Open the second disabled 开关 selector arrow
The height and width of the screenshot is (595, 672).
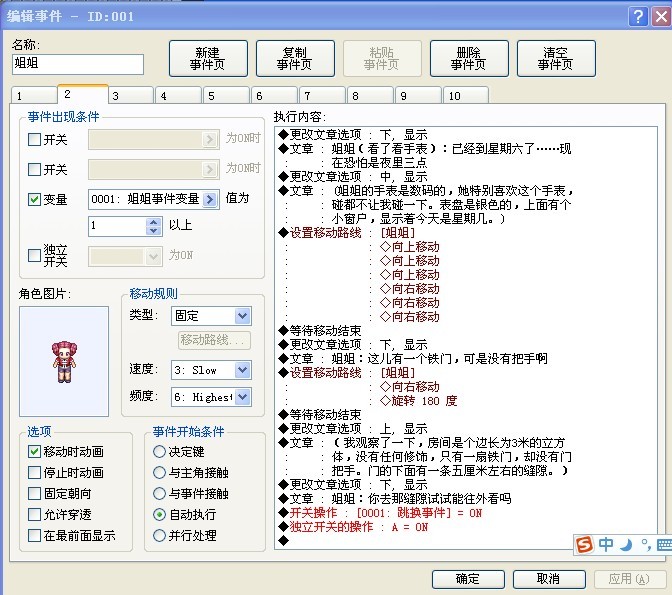(210, 169)
